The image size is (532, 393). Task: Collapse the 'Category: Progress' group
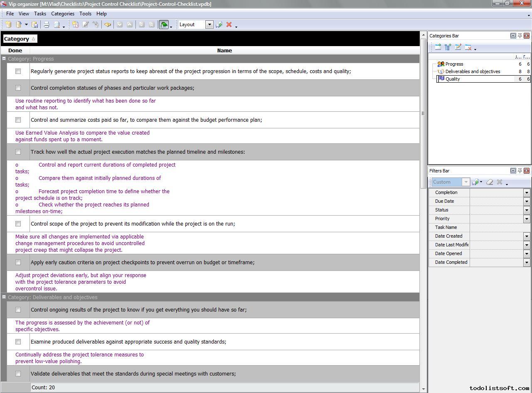4,59
